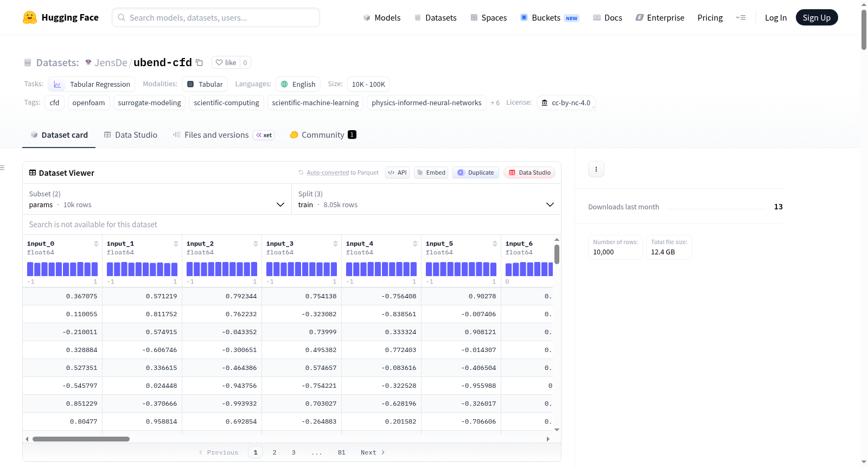Sort the input_4 column
This screenshot has height=467, width=868.
[x=415, y=244]
